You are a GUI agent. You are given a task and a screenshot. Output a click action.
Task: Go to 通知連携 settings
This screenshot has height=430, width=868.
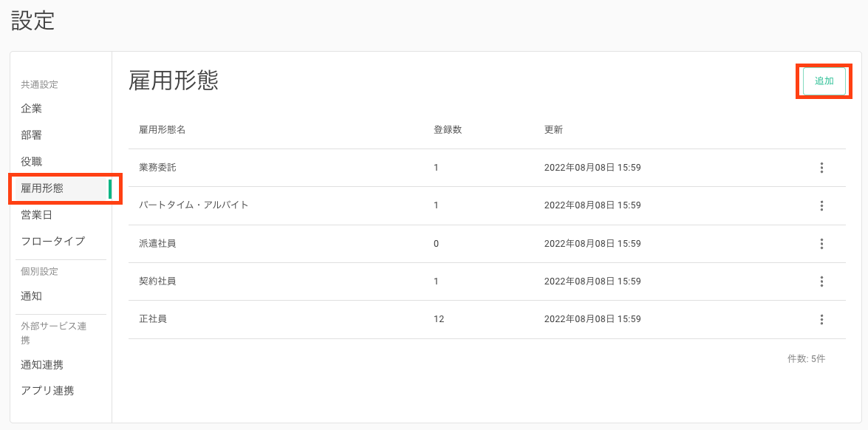(x=42, y=365)
